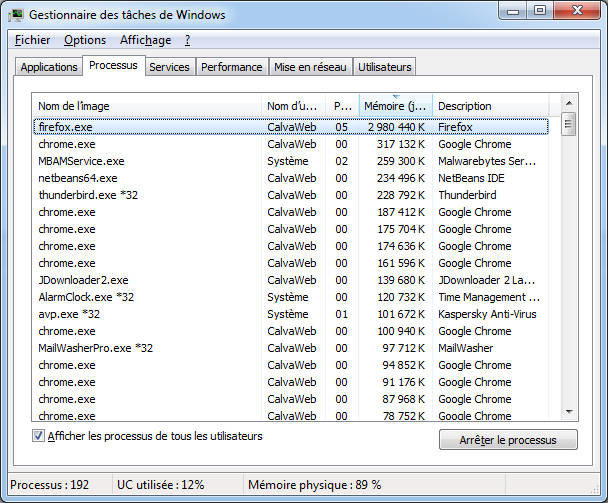Select the JDownloader2.exe process
Screen dimensions: 608x503
point(291,280)
